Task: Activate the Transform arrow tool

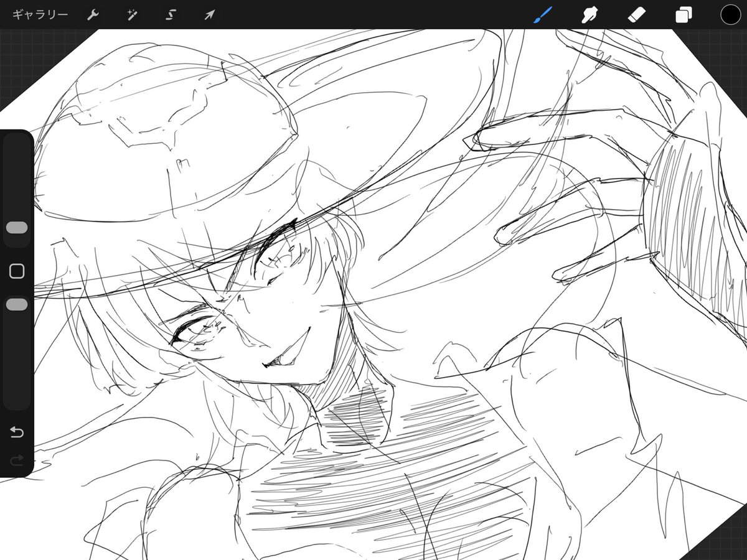Action: tap(209, 15)
